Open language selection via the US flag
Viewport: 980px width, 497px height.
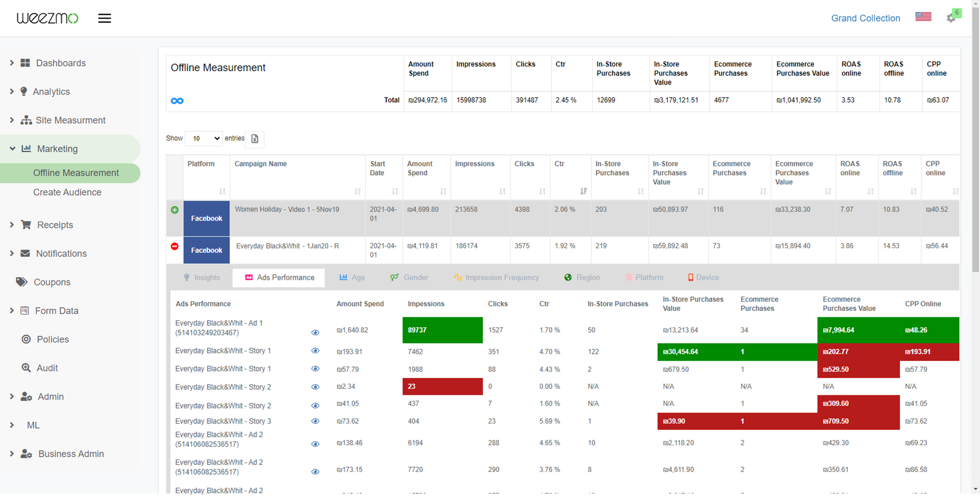[923, 16]
